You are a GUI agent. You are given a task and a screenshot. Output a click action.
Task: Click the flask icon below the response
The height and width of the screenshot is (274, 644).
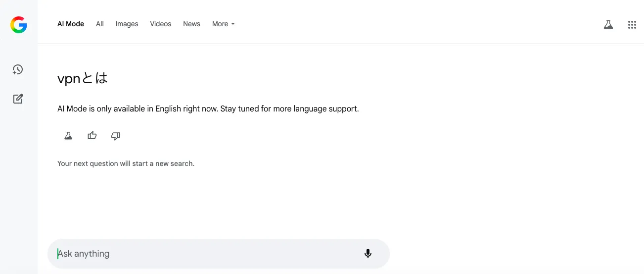[x=68, y=136]
